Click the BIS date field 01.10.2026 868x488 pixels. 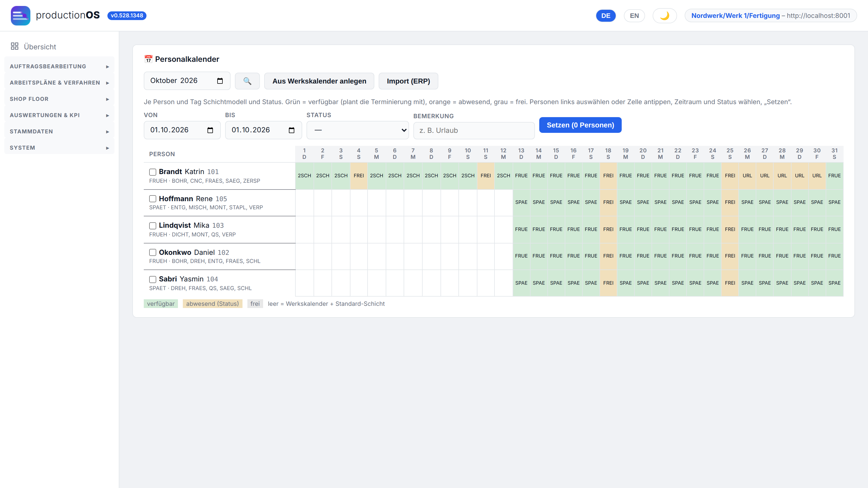click(x=263, y=130)
